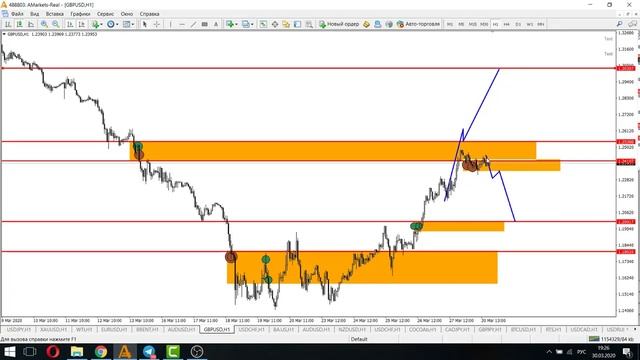Set timeframe to M30

click(484, 24)
